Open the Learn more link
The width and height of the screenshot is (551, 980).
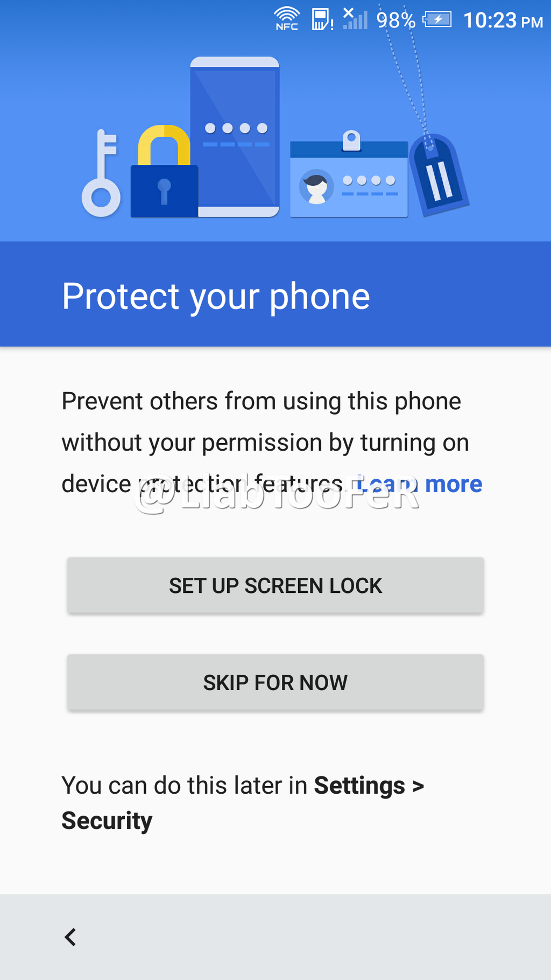coord(420,484)
